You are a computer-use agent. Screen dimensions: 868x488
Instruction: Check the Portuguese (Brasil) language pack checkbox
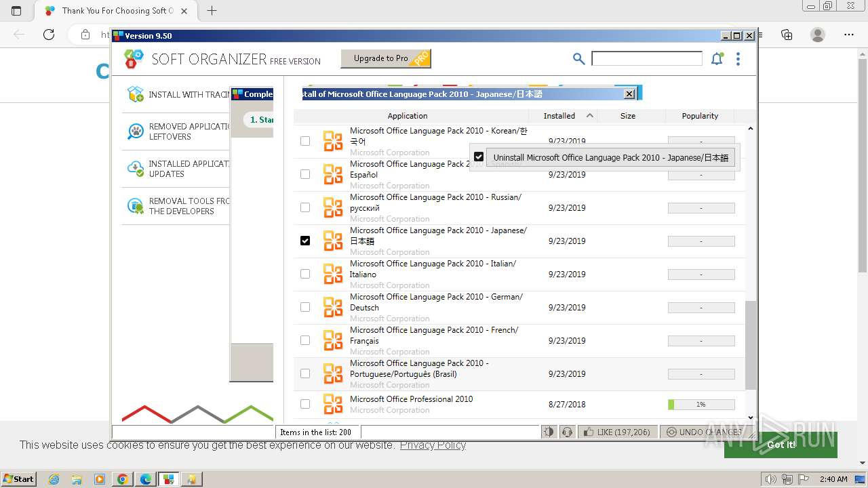click(305, 373)
